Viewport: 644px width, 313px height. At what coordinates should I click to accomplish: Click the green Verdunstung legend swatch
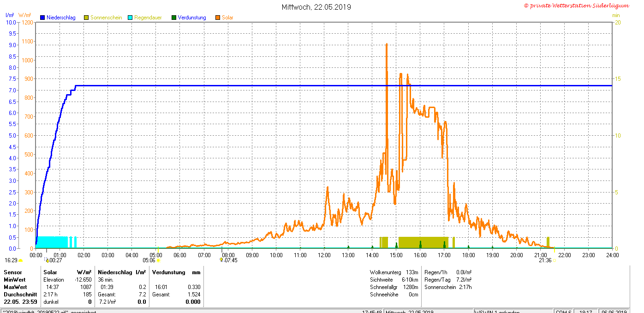click(174, 18)
